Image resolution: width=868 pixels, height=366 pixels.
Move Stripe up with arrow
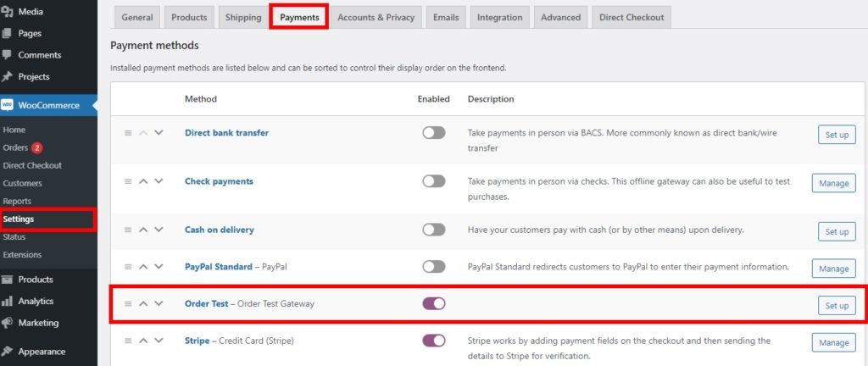(143, 341)
